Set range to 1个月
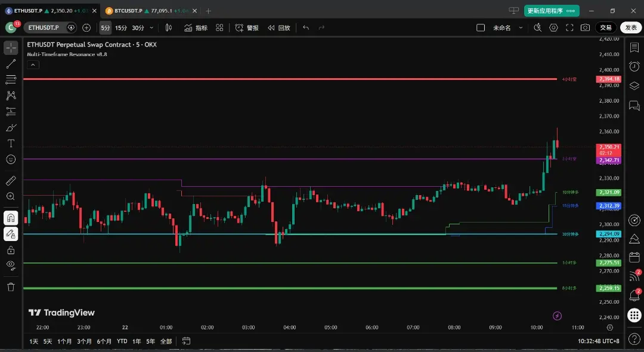644x352 pixels. (64, 341)
